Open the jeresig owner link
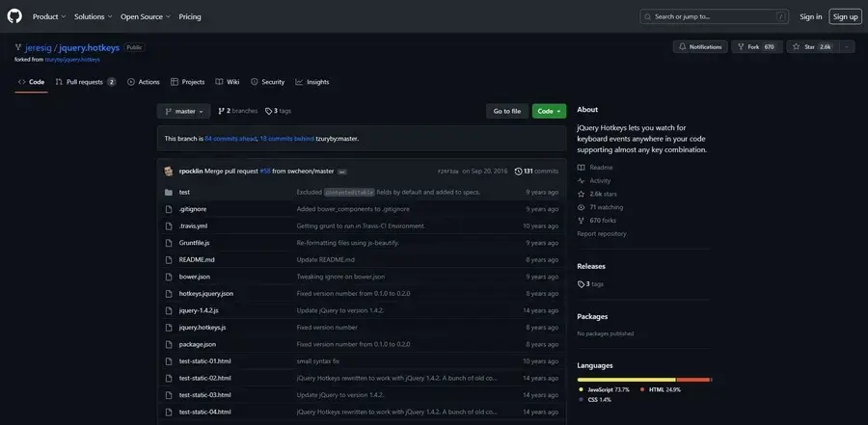 click(39, 47)
